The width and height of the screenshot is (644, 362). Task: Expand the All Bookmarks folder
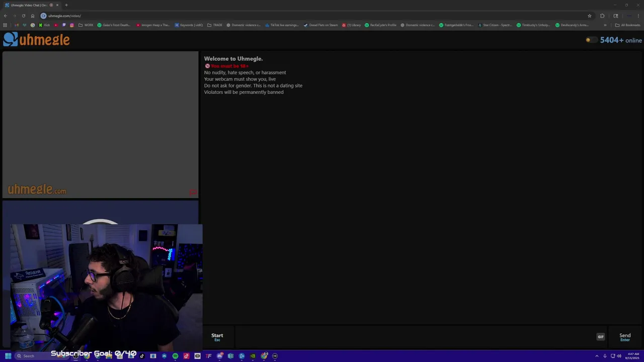tap(627, 25)
